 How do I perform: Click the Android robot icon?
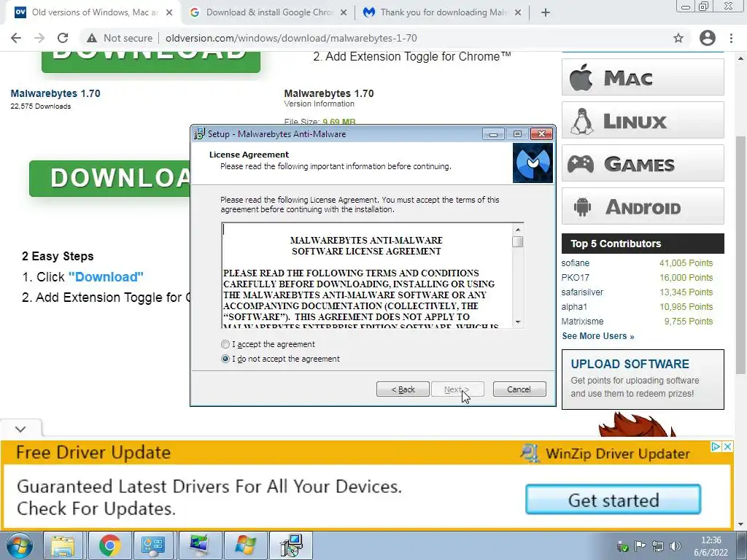tap(582, 207)
